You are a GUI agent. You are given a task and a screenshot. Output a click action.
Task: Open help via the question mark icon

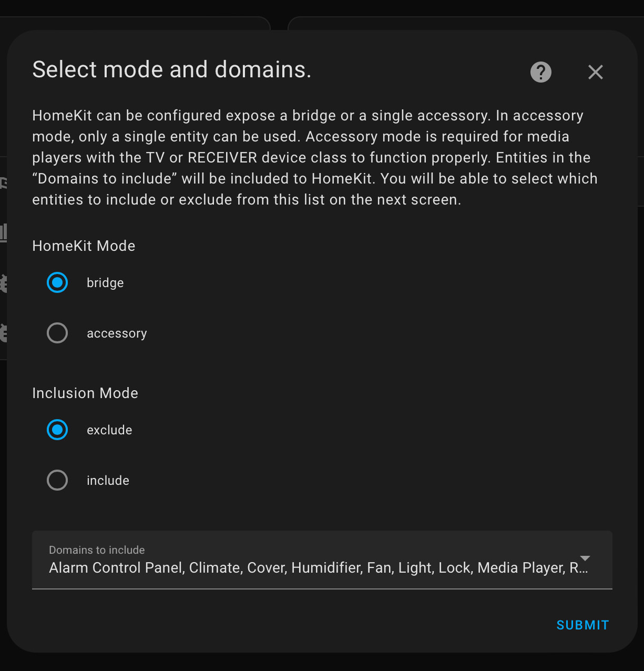tap(540, 72)
